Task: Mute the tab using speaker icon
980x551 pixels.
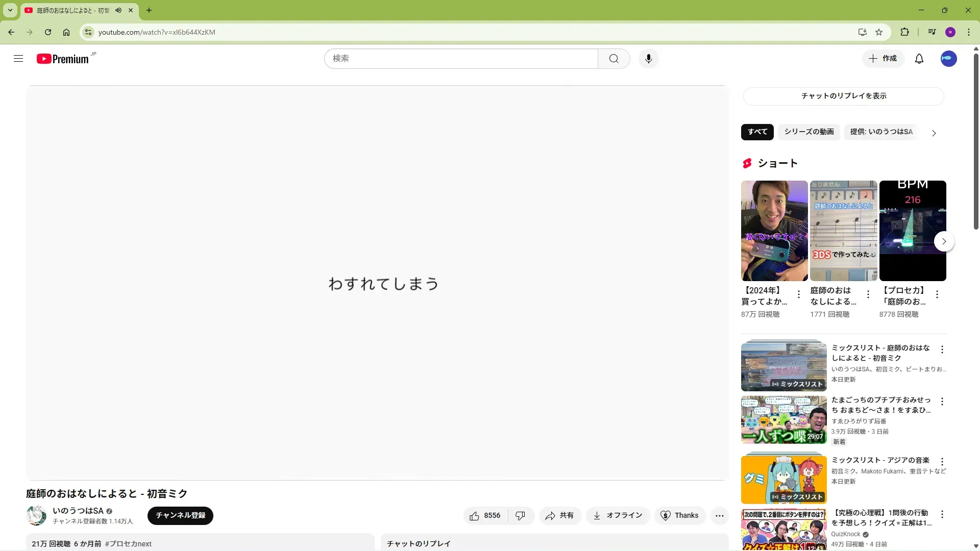Action: [x=118, y=10]
